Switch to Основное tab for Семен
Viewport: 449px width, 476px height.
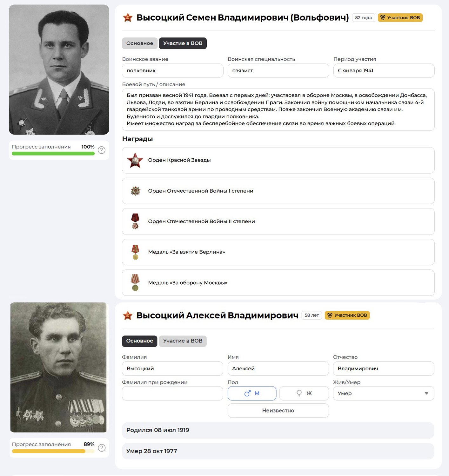pos(140,43)
